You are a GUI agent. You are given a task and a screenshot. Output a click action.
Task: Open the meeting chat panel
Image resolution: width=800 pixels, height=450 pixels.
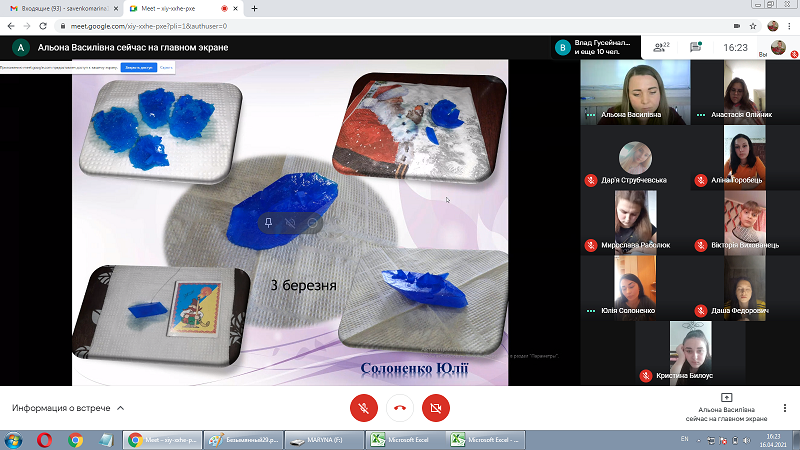point(696,47)
